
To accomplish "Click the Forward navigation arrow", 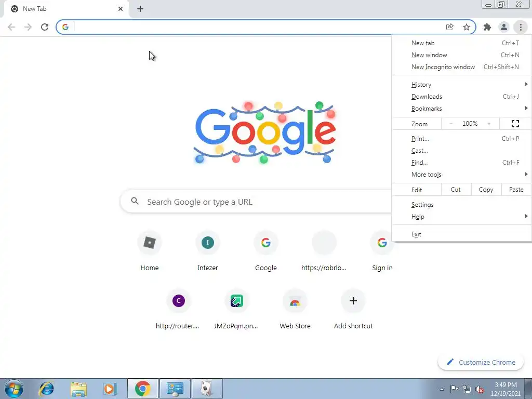I will (28, 27).
